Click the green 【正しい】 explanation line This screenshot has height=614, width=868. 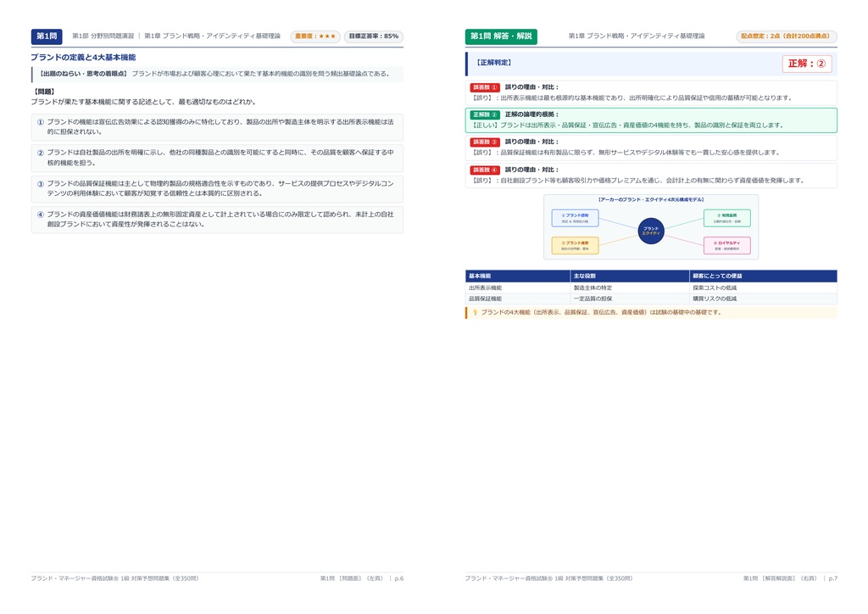[628, 126]
